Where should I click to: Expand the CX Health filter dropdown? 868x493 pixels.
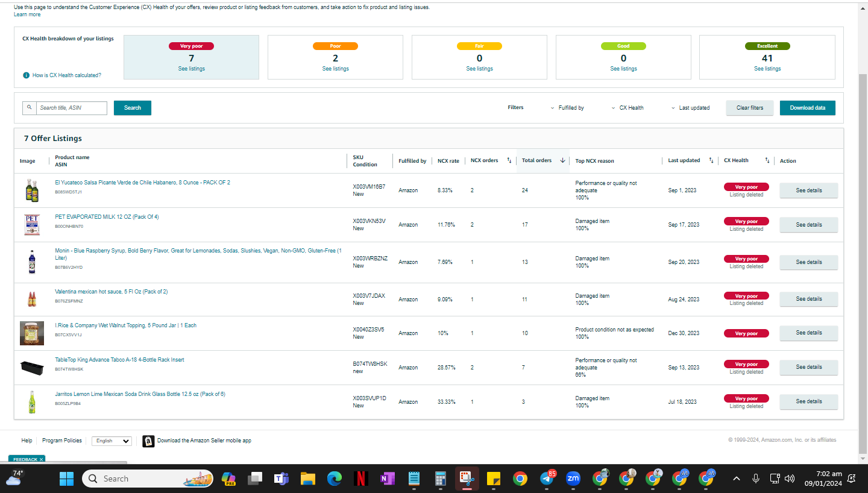[x=627, y=108]
